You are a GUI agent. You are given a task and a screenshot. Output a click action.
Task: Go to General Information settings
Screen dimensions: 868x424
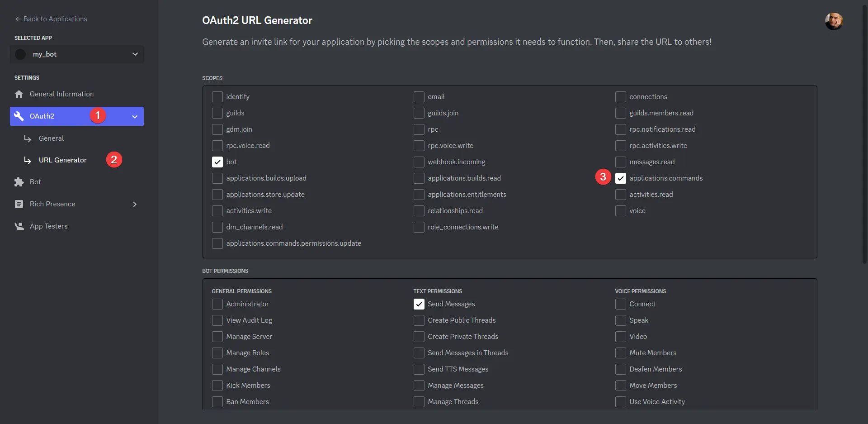pyautogui.click(x=61, y=94)
